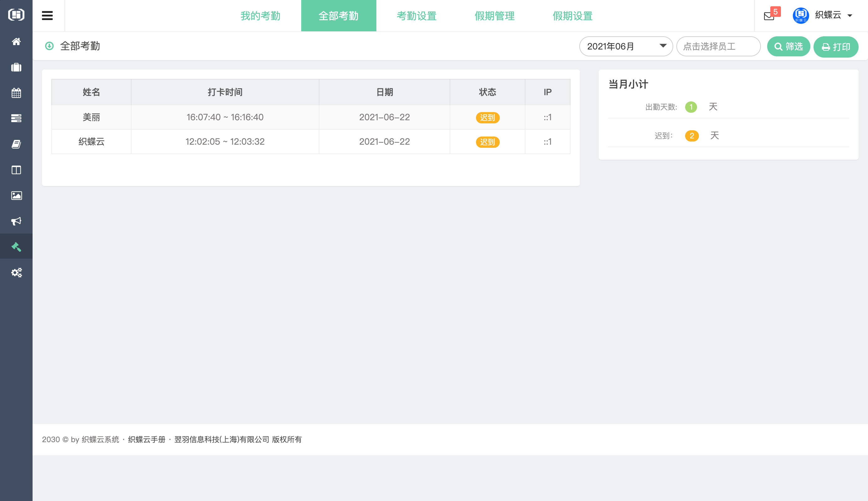Click the 筛选 filter button
This screenshot has width=868, height=501.
tap(788, 46)
